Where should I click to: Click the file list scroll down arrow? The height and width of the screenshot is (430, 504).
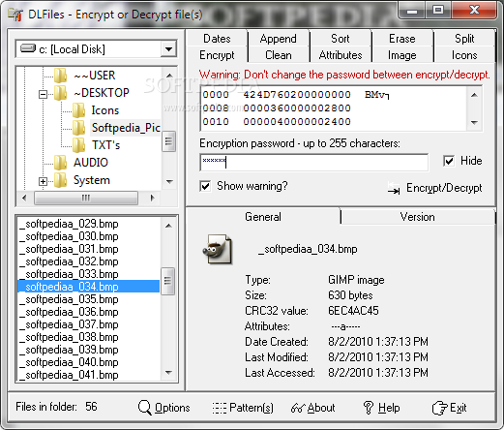168,373
